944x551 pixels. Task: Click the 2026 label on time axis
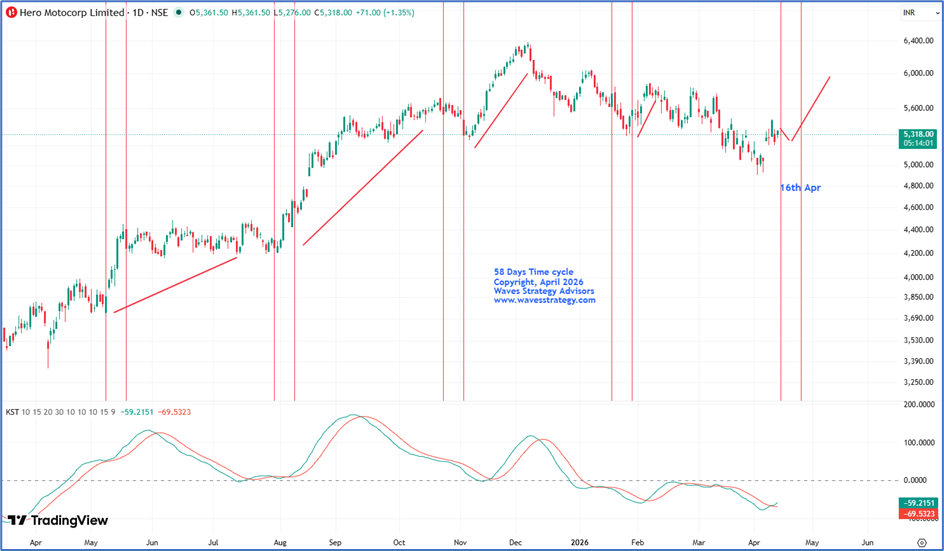pos(579,543)
